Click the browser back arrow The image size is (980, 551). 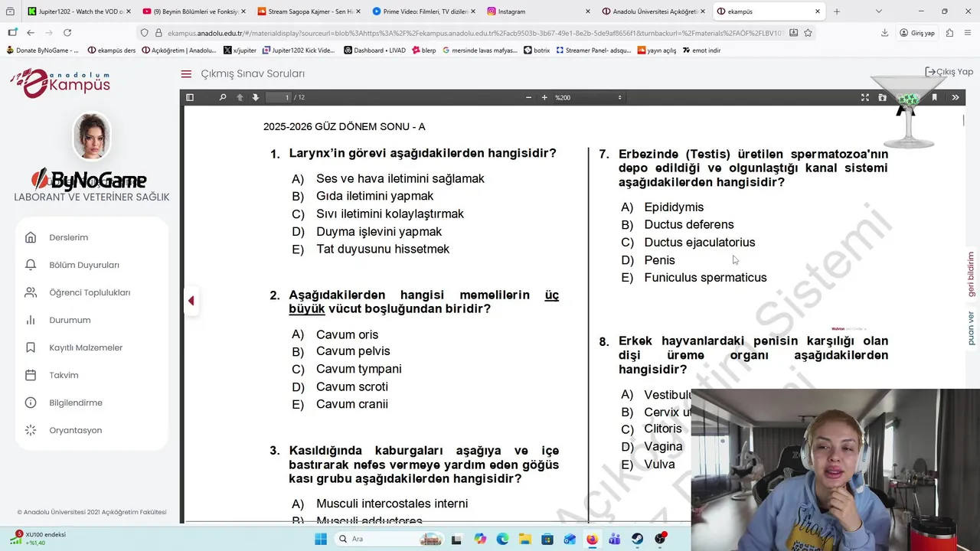[x=31, y=33]
